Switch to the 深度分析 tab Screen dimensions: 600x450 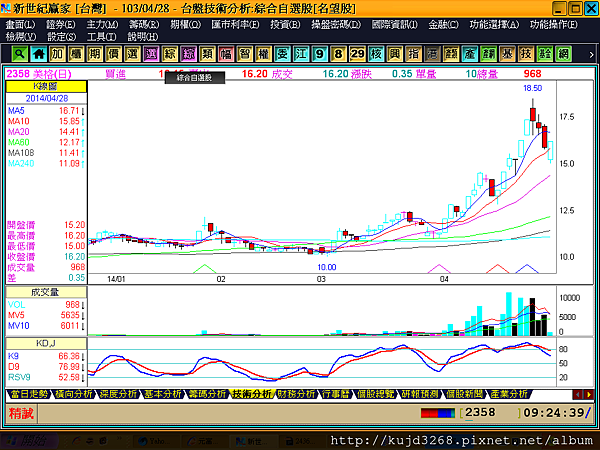pyautogui.click(x=117, y=394)
